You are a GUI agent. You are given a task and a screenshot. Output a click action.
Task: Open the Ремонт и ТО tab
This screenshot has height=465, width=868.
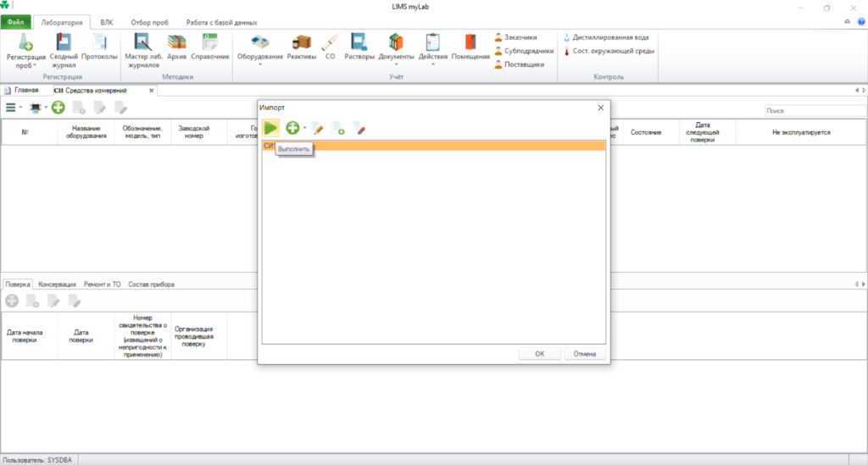click(x=102, y=285)
